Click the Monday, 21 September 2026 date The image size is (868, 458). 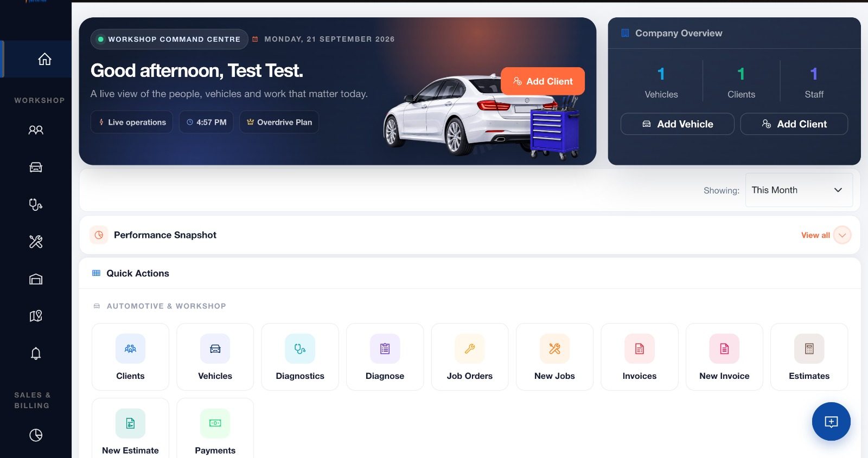pos(329,39)
